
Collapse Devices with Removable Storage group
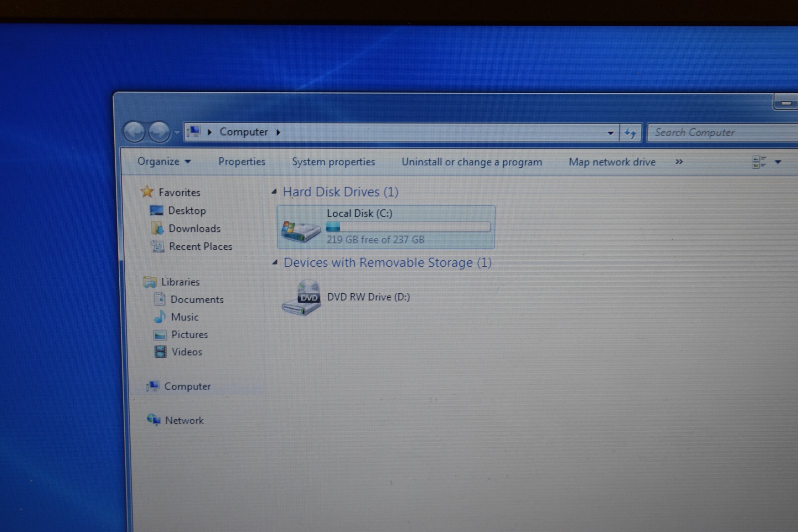pyautogui.click(x=275, y=262)
